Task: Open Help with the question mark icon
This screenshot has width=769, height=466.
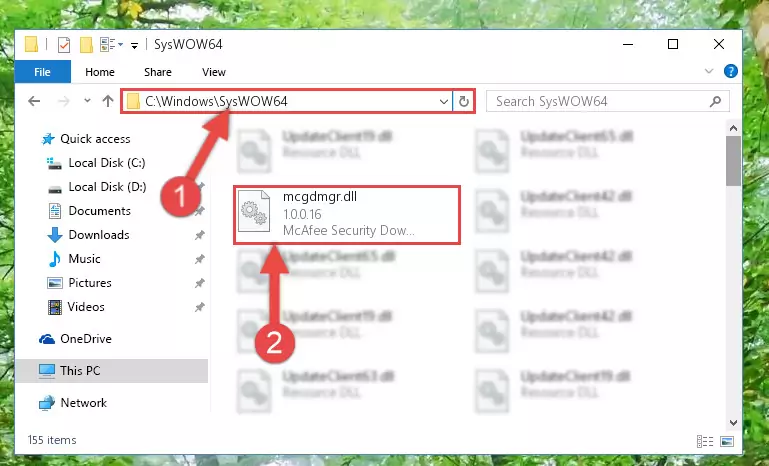Action: tap(730, 72)
